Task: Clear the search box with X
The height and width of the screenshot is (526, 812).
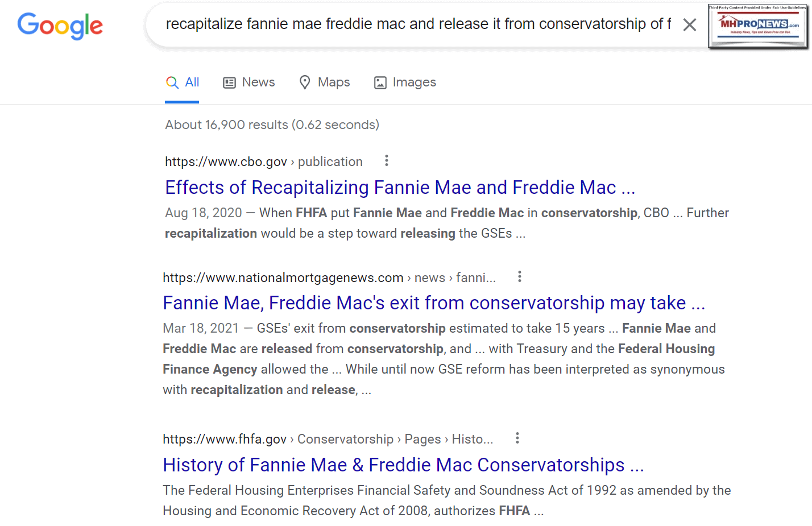Action: click(x=690, y=25)
